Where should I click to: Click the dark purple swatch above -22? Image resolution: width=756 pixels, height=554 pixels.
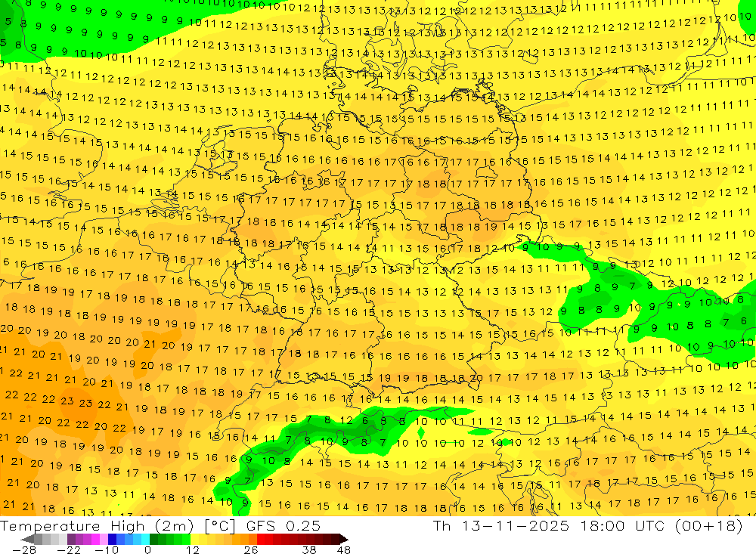tap(71, 539)
